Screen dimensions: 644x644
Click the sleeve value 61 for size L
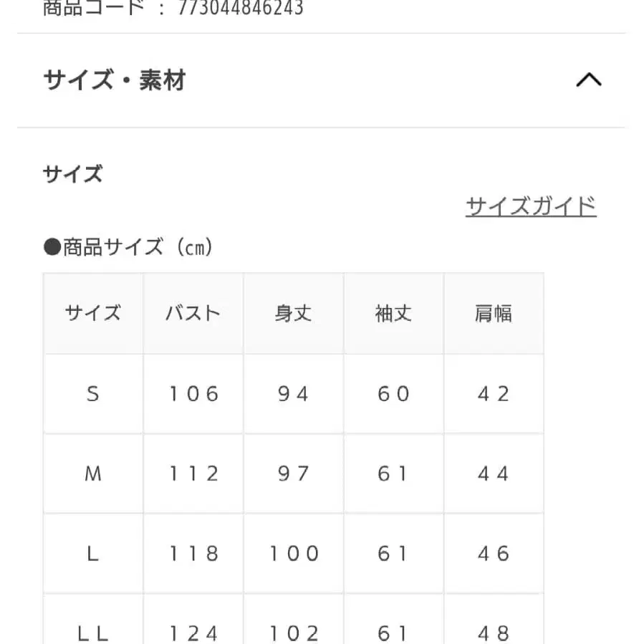pos(393,553)
